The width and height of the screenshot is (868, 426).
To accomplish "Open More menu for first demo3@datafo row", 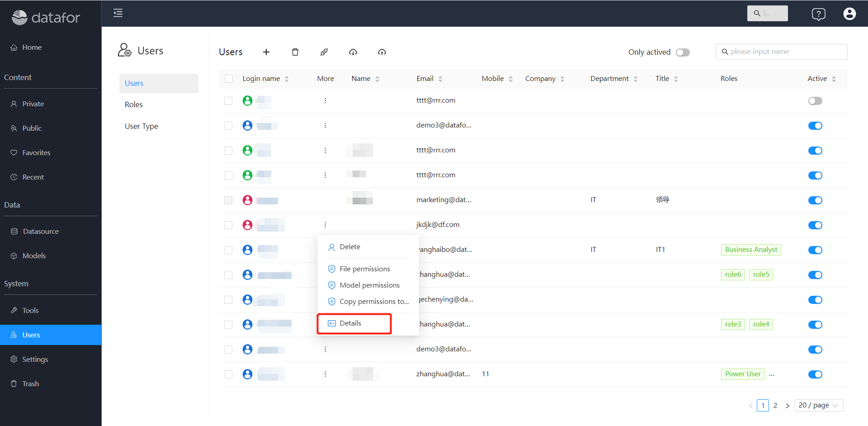I will [x=325, y=125].
